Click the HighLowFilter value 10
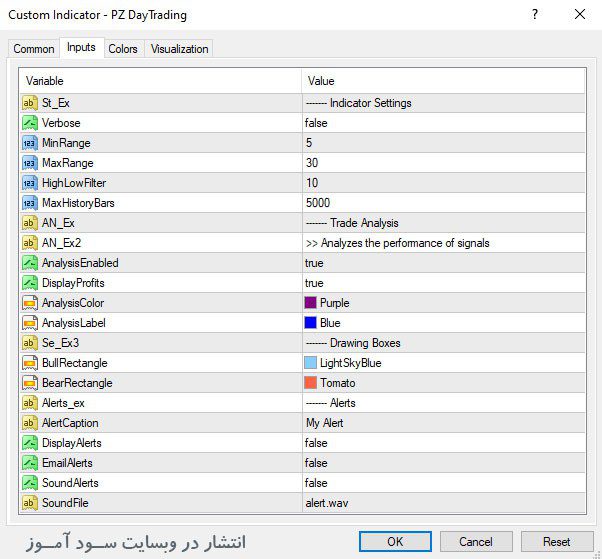 [312, 183]
